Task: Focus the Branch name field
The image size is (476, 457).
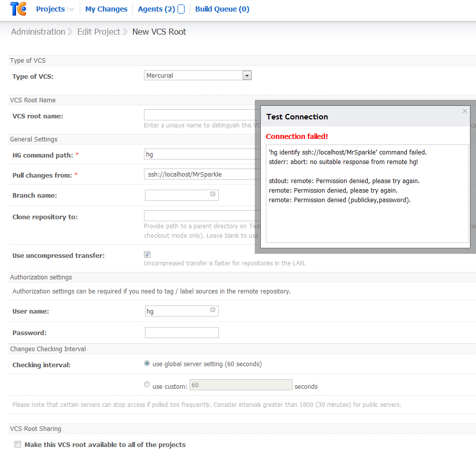Action: pyautogui.click(x=182, y=195)
